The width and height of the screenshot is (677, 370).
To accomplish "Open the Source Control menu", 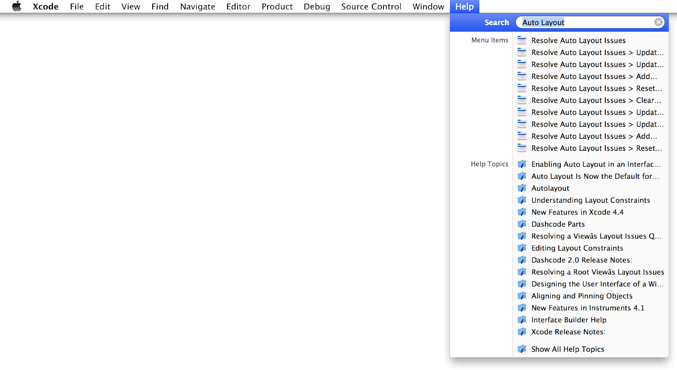I will [371, 6].
